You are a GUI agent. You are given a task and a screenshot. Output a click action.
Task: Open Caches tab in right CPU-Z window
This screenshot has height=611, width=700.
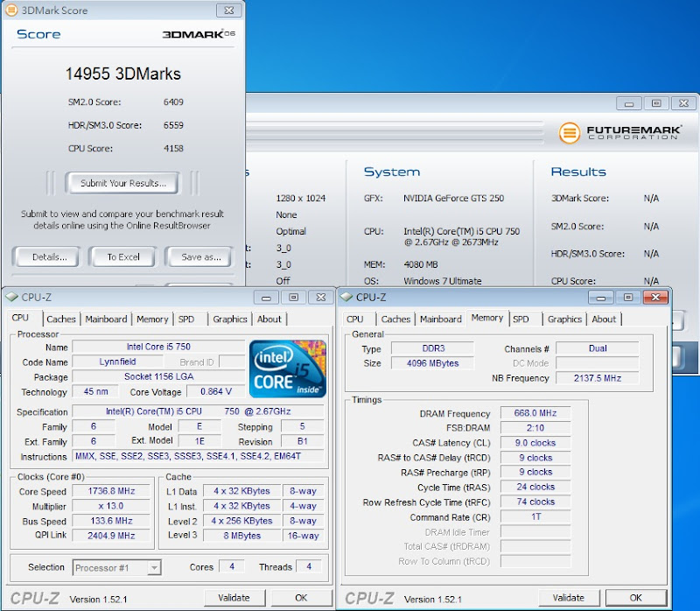pyautogui.click(x=396, y=319)
